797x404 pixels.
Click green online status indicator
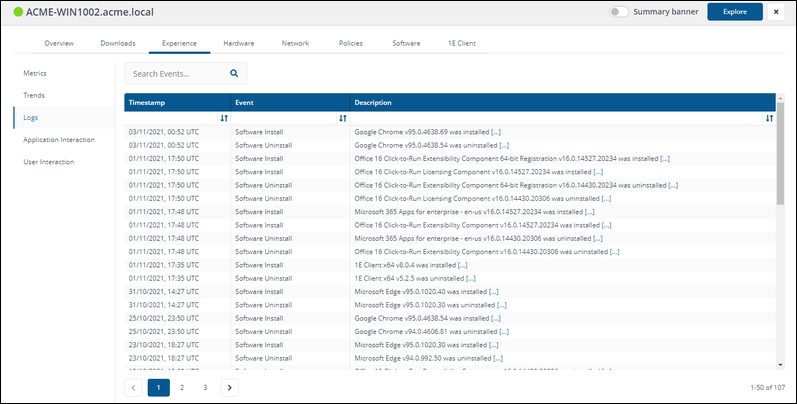[x=18, y=12]
